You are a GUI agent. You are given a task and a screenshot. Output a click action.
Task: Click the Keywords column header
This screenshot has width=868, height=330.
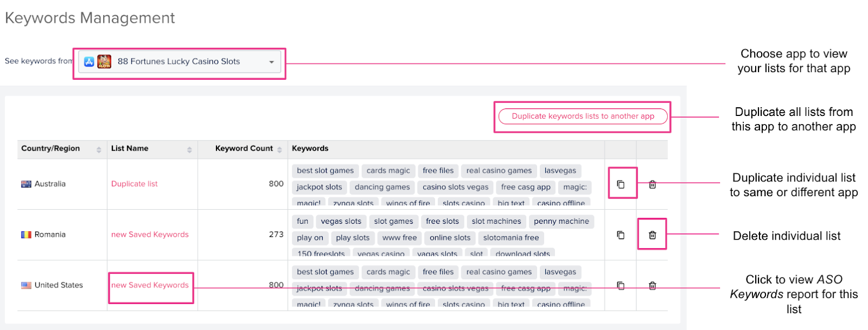coord(310,148)
